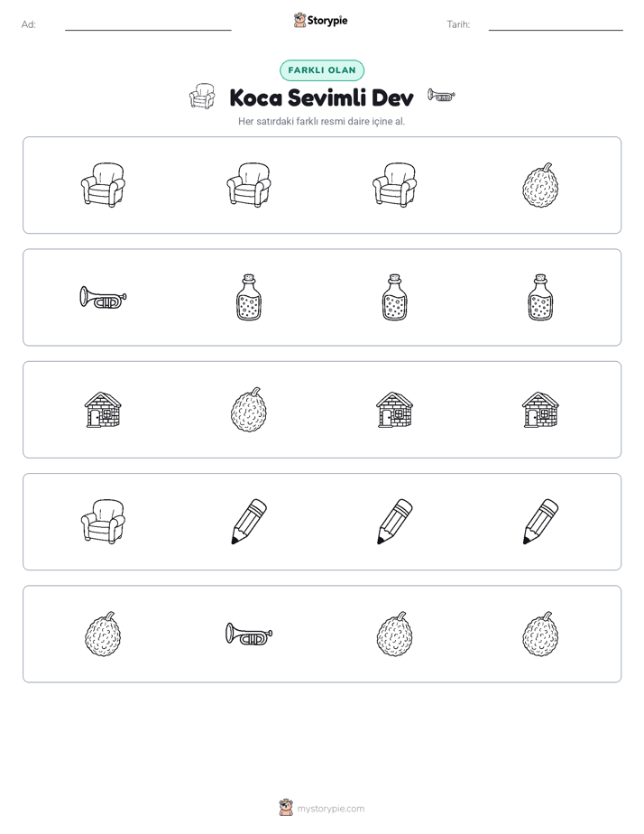
Task: Select the middle pencil in row four
Action: (395, 522)
